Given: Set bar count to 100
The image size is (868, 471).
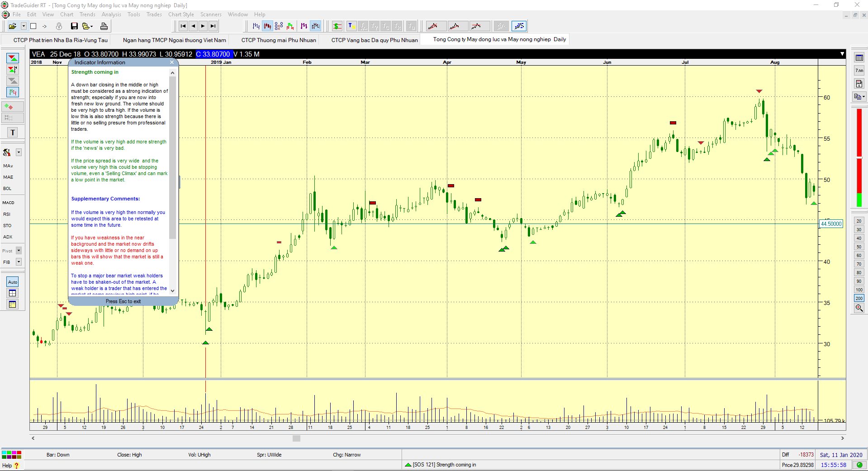Looking at the screenshot, I should pyautogui.click(x=859, y=290).
